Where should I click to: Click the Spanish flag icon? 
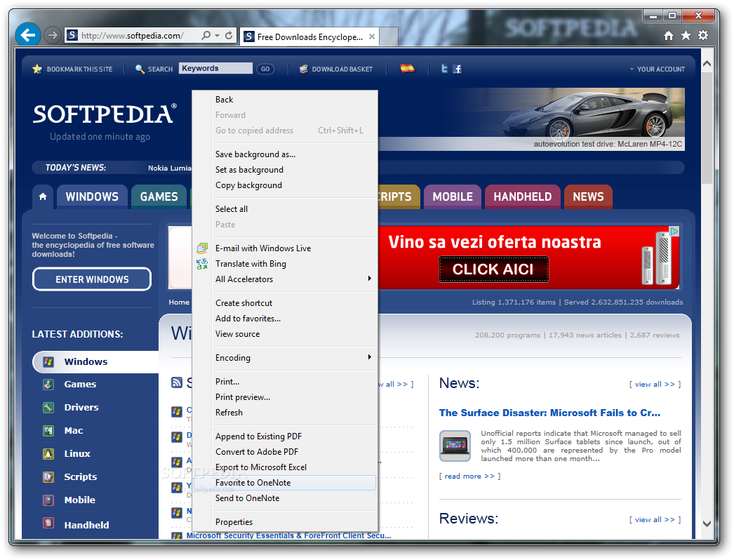[407, 69]
